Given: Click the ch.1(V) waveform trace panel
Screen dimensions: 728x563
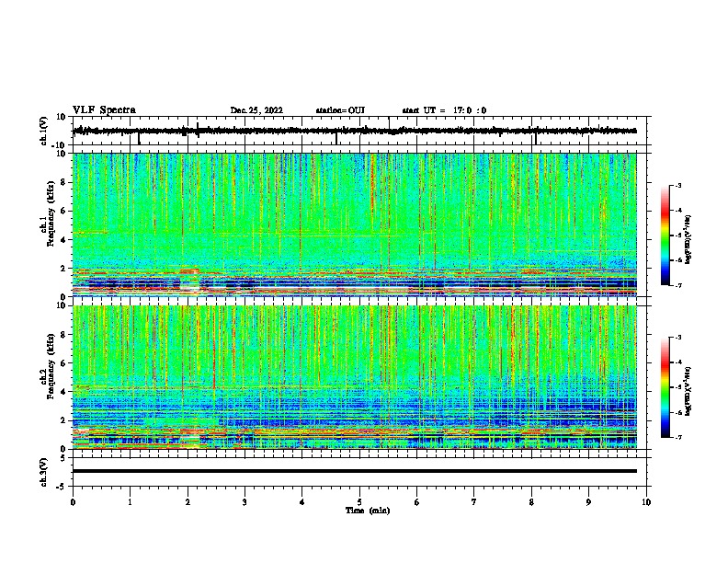Looking at the screenshot, I should [x=361, y=131].
